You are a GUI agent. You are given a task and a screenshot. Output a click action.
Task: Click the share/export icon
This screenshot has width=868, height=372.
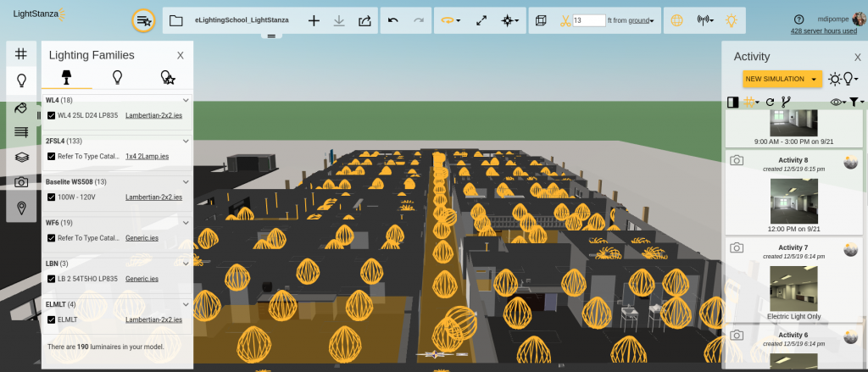[x=364, y=20]
